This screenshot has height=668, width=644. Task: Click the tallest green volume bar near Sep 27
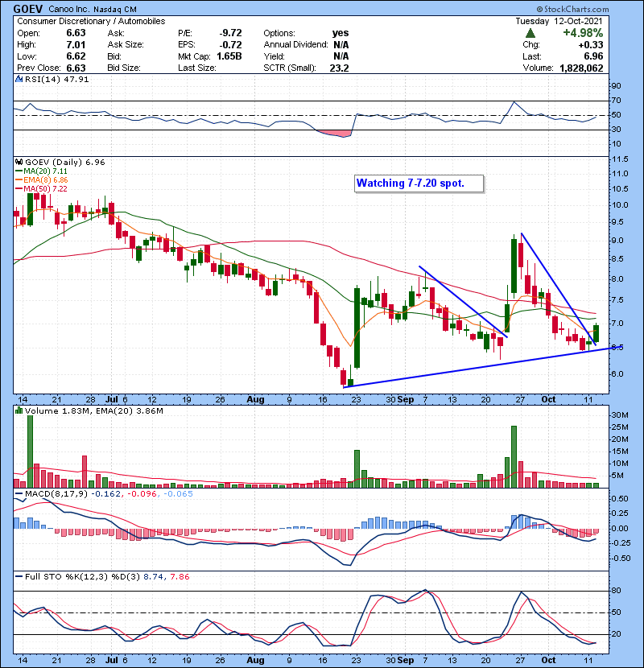click(x=514, y=456)
